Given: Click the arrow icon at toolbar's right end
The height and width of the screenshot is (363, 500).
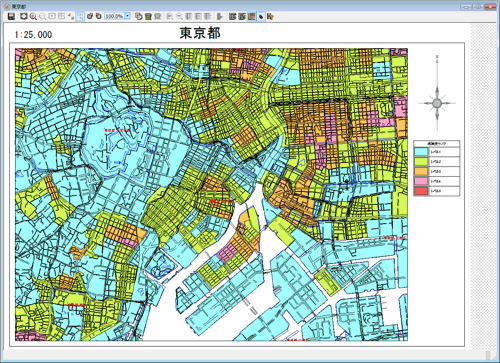Looking at the screenshot, I should pyautogui.click(x=270, y=16).
